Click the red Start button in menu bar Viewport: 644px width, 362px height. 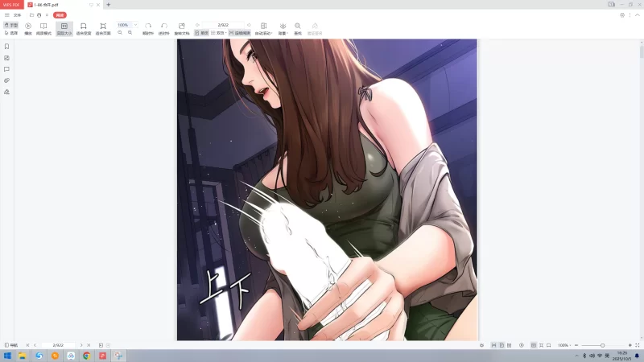60,14
